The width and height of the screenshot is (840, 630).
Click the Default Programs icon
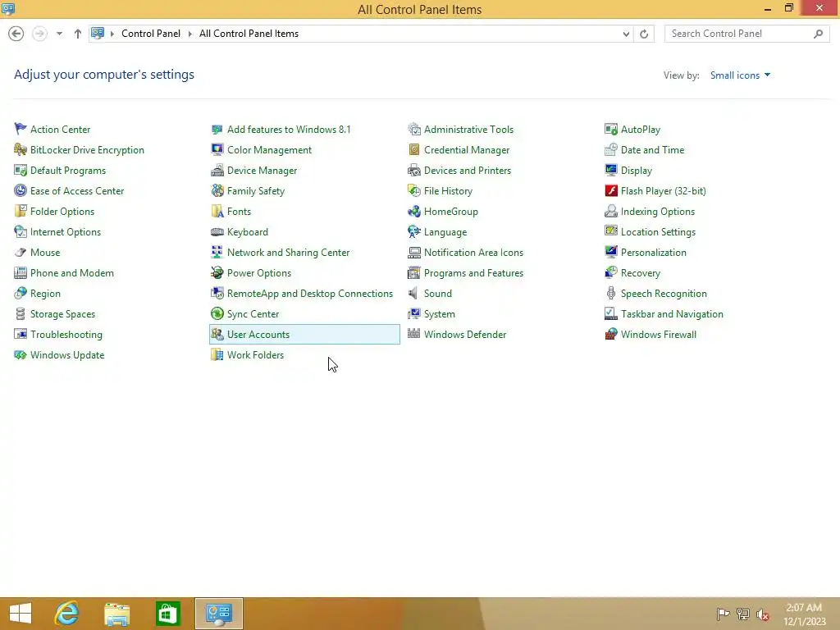point(21,171)
